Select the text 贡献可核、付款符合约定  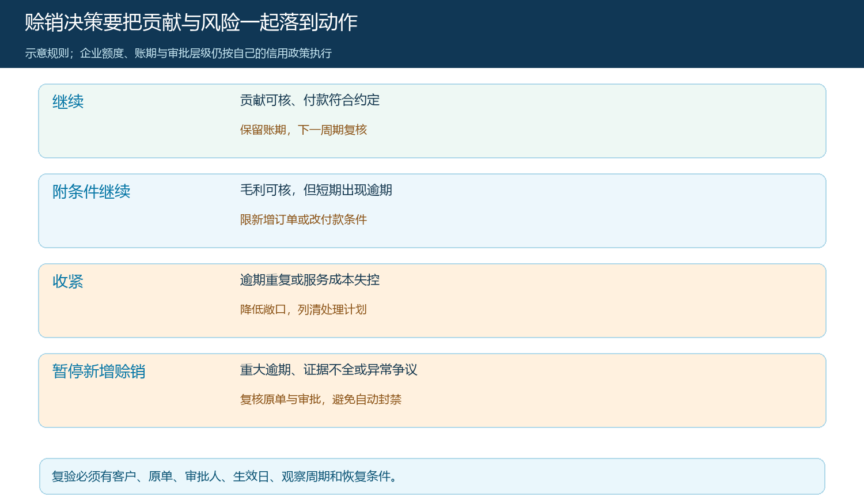pyautogui.click(x=310, y=100)
